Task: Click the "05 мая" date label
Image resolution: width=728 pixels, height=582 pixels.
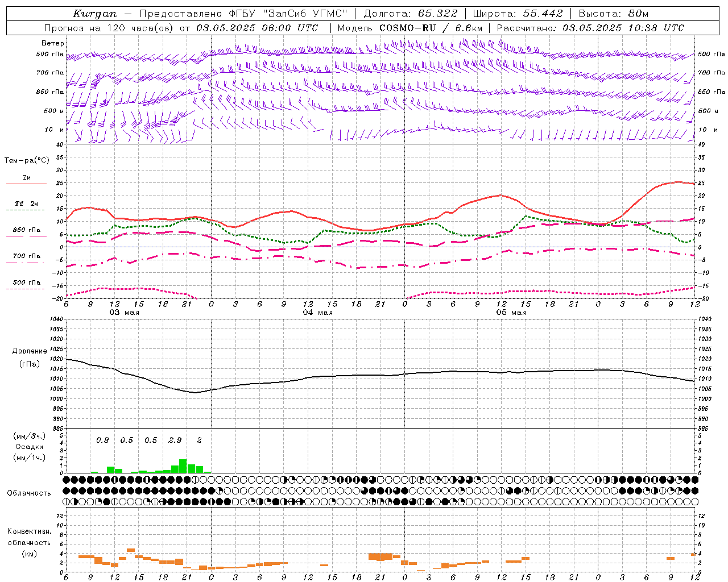Action: tap(511, 313)
